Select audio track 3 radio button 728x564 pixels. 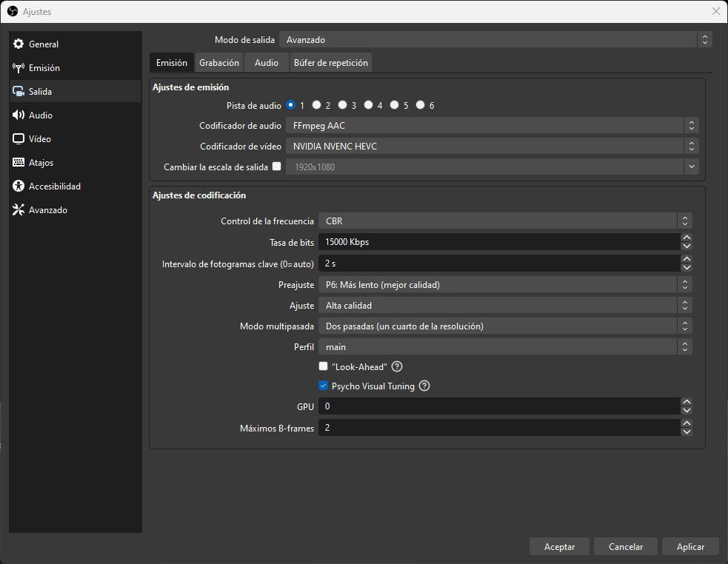coord(343,105)
